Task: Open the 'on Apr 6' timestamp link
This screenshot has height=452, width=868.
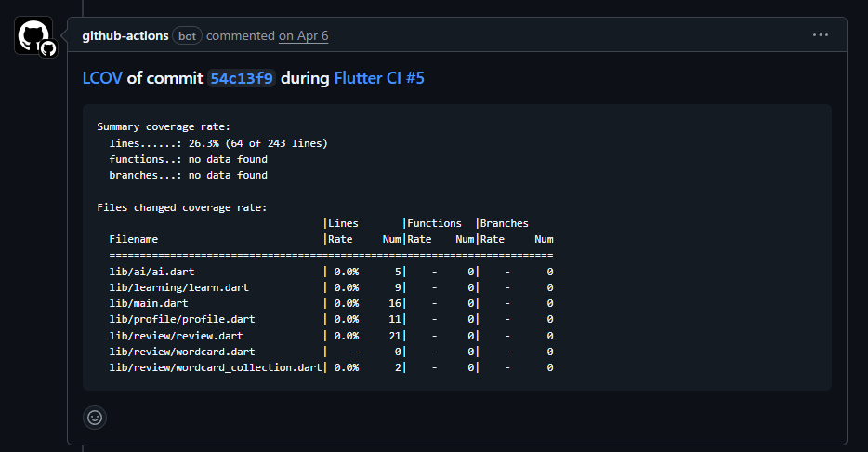Action: tap(303, 36)
